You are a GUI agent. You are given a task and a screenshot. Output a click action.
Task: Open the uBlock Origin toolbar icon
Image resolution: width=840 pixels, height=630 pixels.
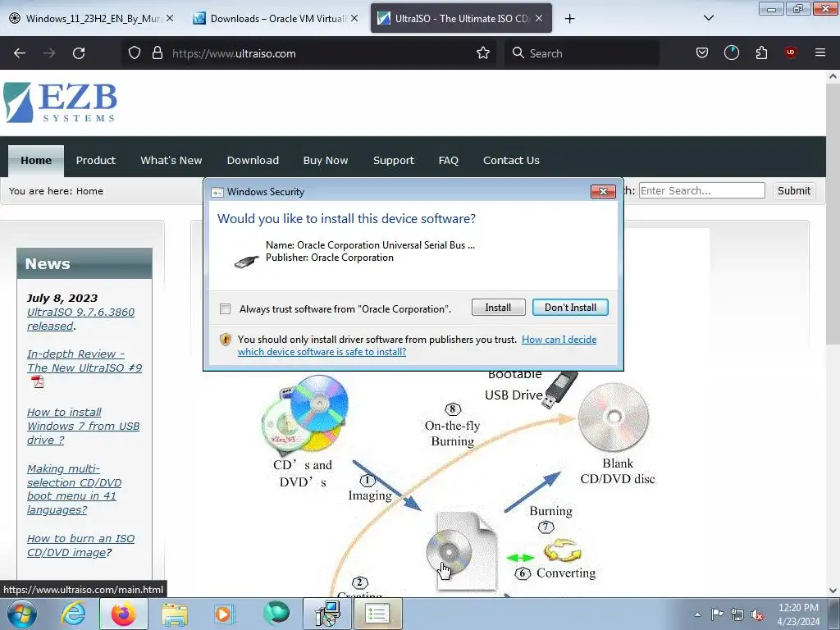pyautogui.click(x=790, y=52)
